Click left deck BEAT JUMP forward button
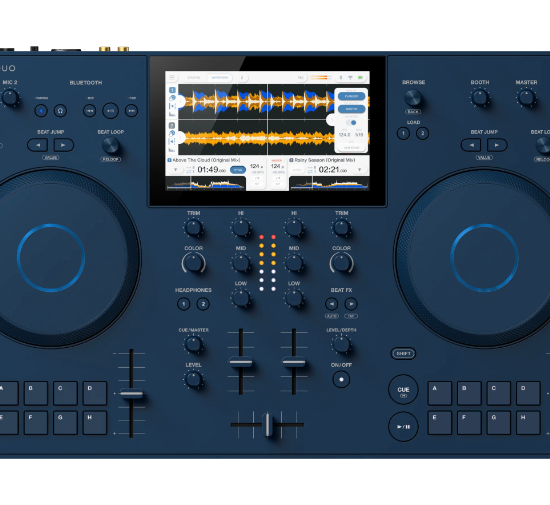Viewport: 550px width, 505px height. click(63, 145)
